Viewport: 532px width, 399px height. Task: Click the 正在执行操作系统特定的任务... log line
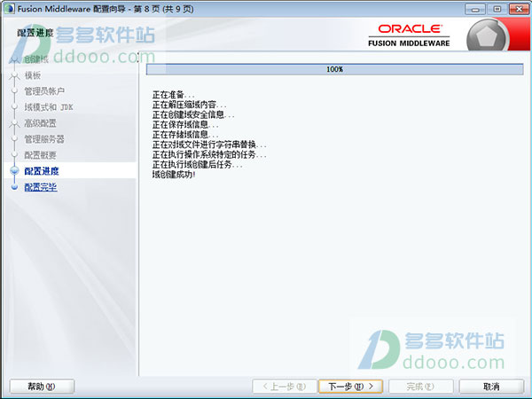tap(209, 154)
